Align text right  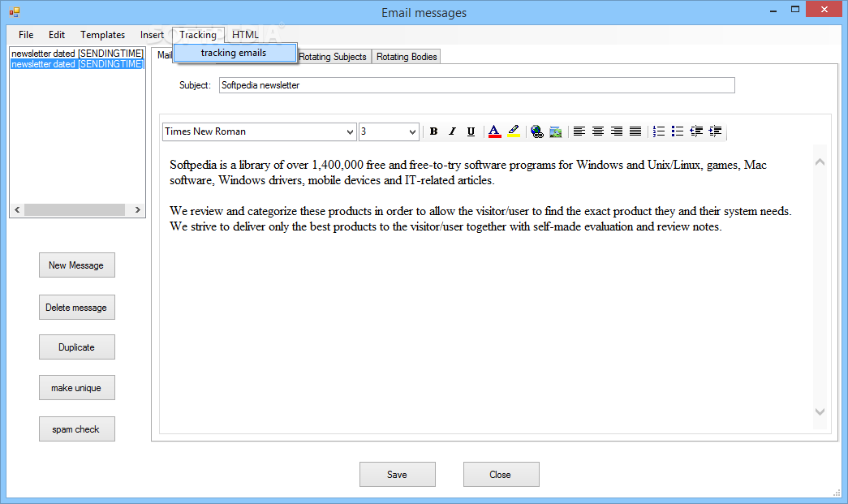pos(617,131)
